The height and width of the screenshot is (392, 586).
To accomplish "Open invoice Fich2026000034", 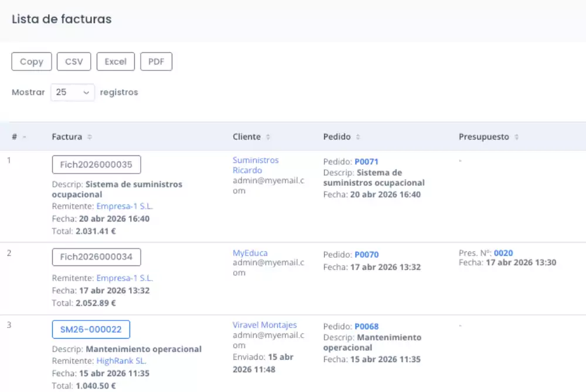I will 97,257.
